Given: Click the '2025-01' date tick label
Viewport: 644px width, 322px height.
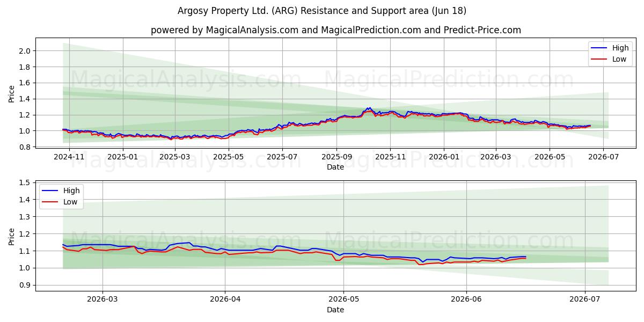Looking at the screenshot, I should point(123,157).
